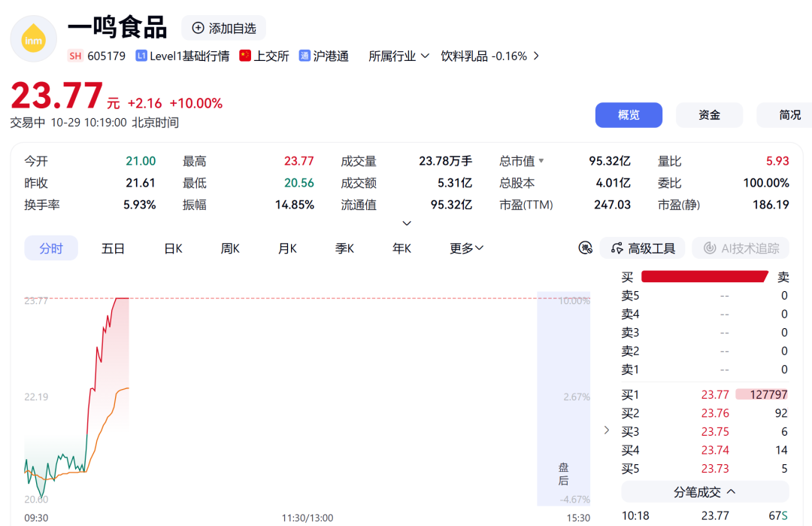Click the China flag icon beside 上交所
Image resolution: width=812 pixels, height=526 pixels.
point(245,56)
